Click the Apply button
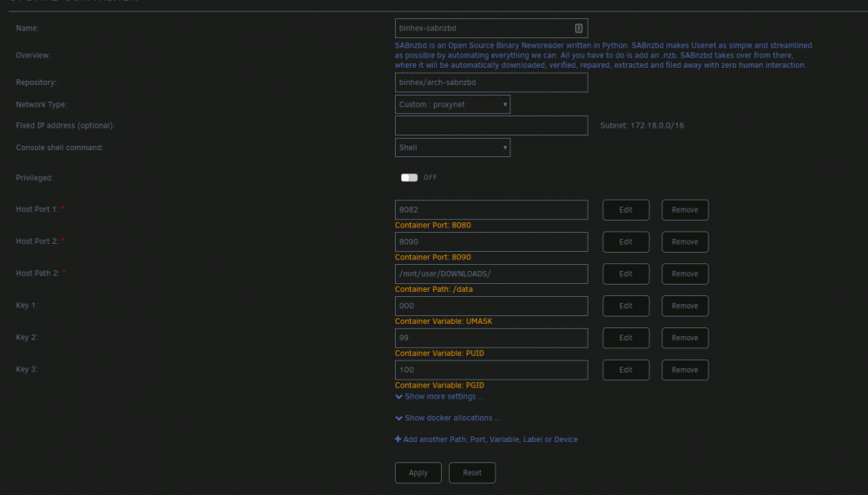The width and height of the screenshot is (868, 495). coord(418,472)
